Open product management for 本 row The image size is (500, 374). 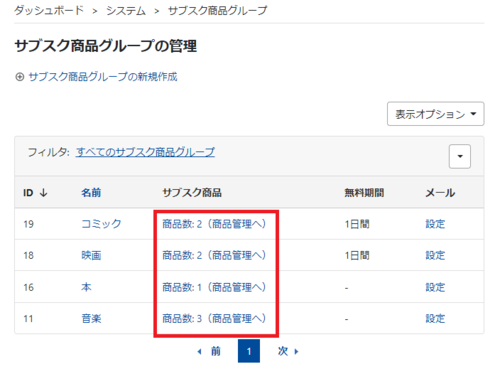tap(214, 287)
